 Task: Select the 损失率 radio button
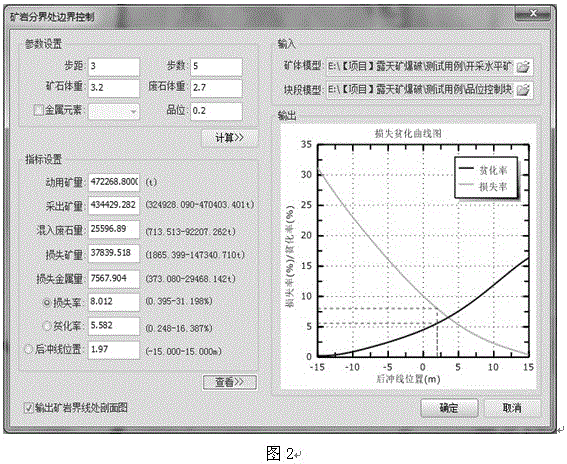pyautogui.click(x=47, y=302)
